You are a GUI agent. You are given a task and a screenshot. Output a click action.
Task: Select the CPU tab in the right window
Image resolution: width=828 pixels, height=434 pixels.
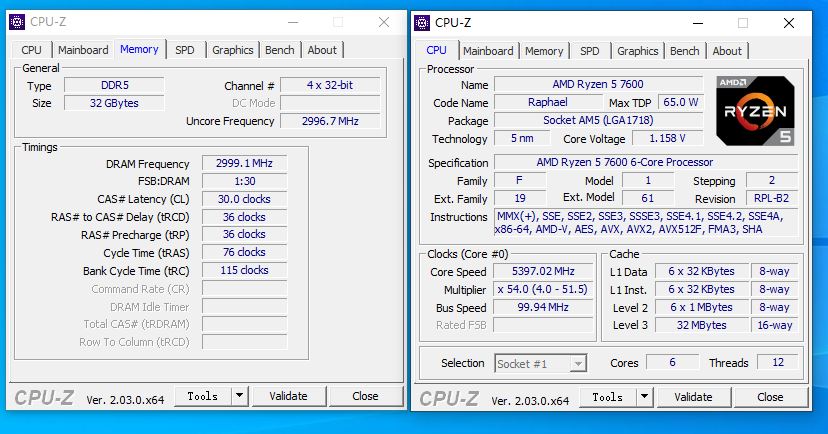pyautogui.click(x=437, y=50)
